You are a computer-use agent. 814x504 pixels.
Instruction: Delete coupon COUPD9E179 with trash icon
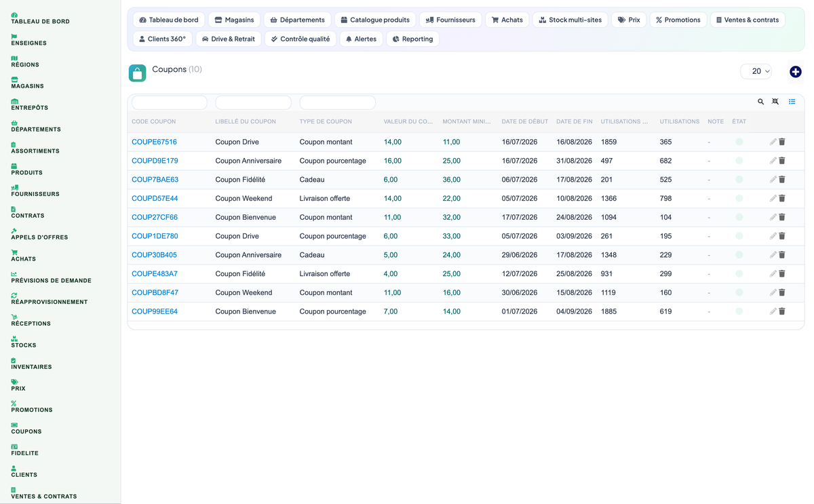[782, 161]
